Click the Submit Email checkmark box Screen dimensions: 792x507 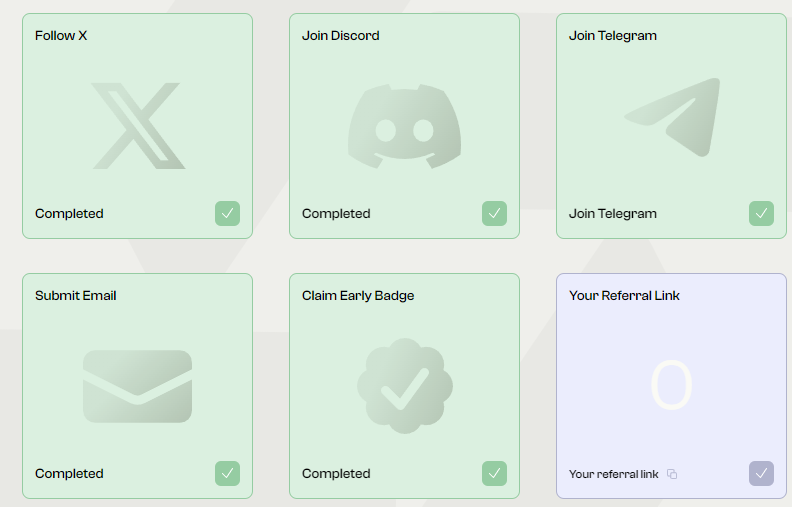point(227,473)
